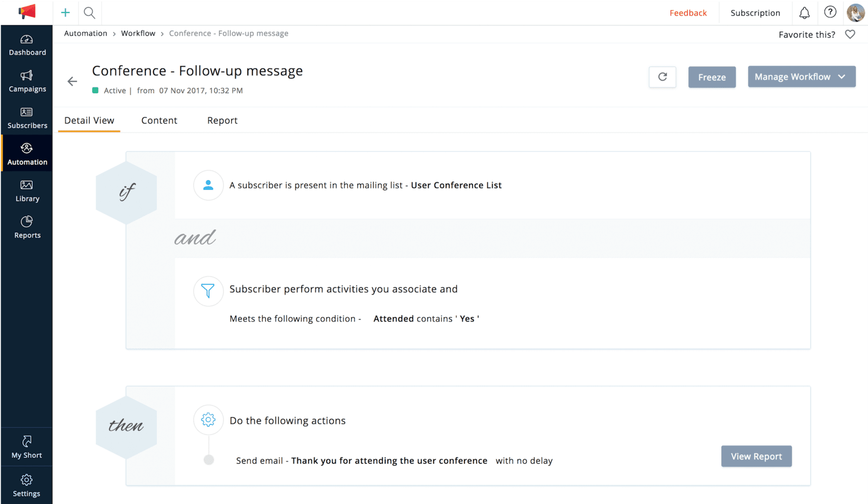Viewport: 868px width, 504px height.
Task: Click 'with no delay' text
Action: (524, 461)
